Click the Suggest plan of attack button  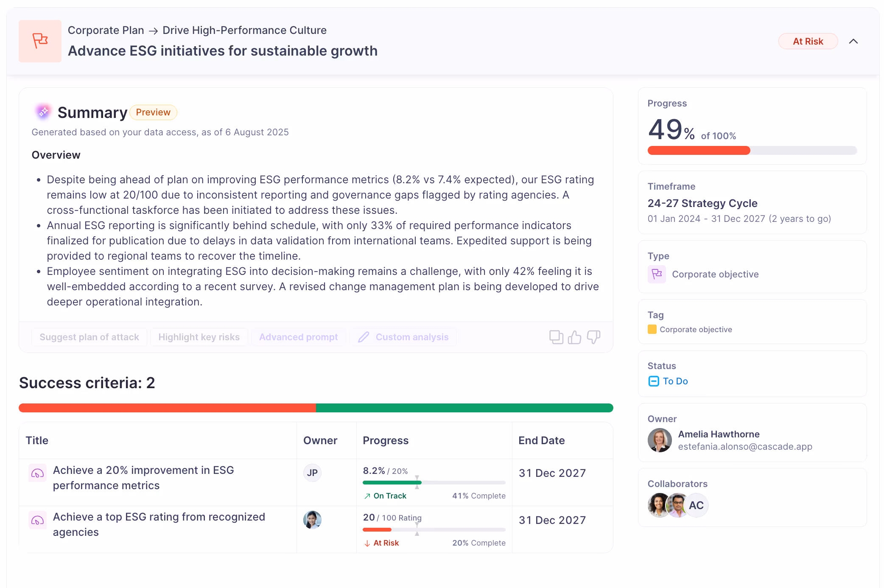[89, 337]
